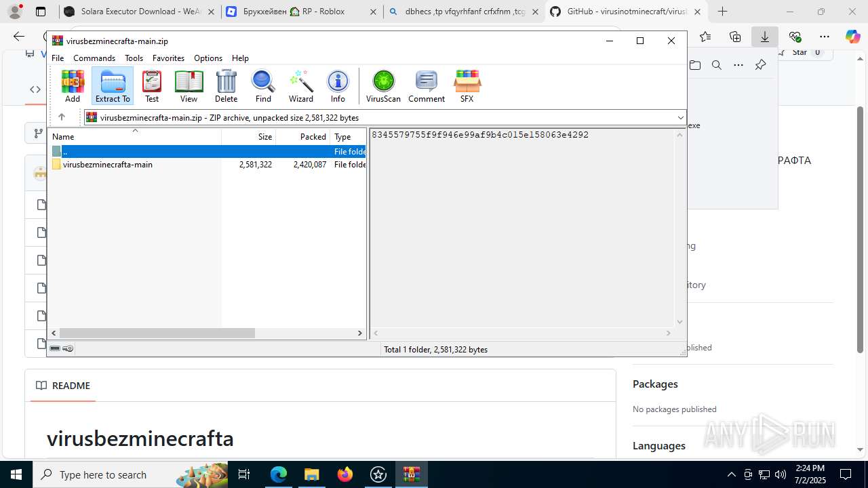Screen dimensions: 868x488
Task: Open the Copilot icon in Edge
Action: [853, 37]
